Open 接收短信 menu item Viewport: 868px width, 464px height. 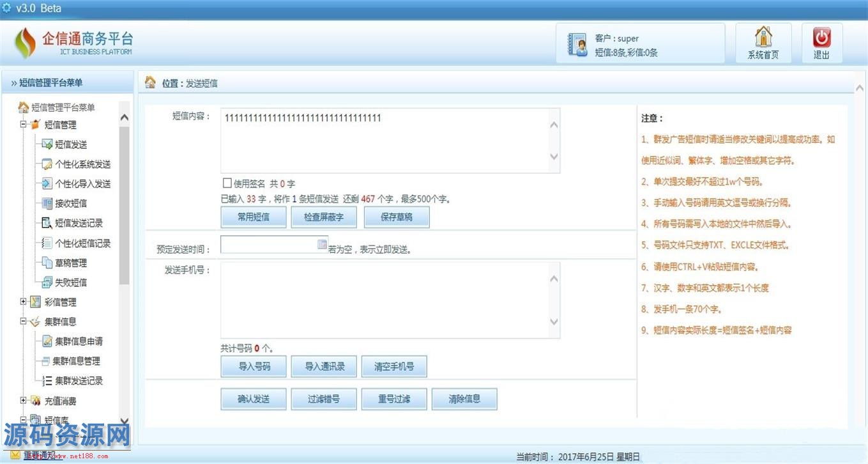pyautogui.click(x=71, y=203)
